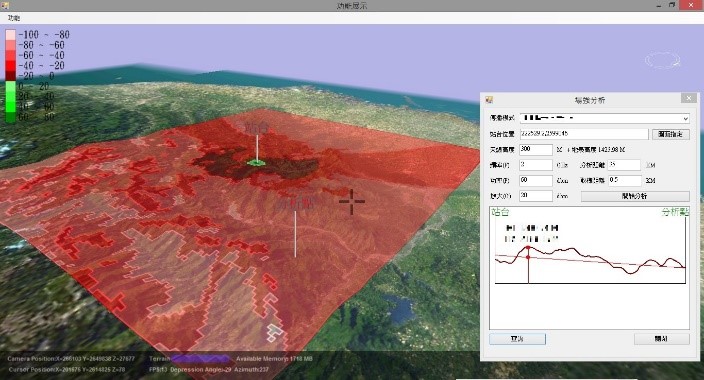Click the green station marker on terrain
This screenshot has height=380, width=704.
coord(256,162)
